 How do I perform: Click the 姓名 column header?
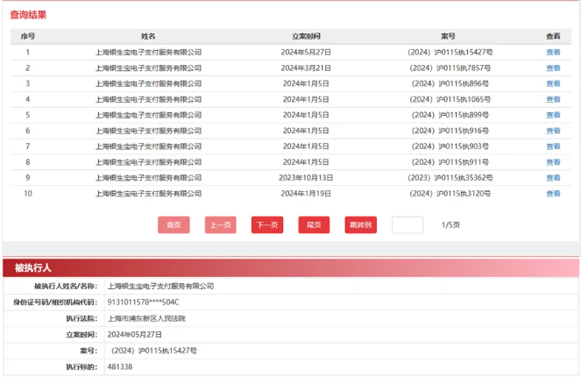(x=148, y=37)
